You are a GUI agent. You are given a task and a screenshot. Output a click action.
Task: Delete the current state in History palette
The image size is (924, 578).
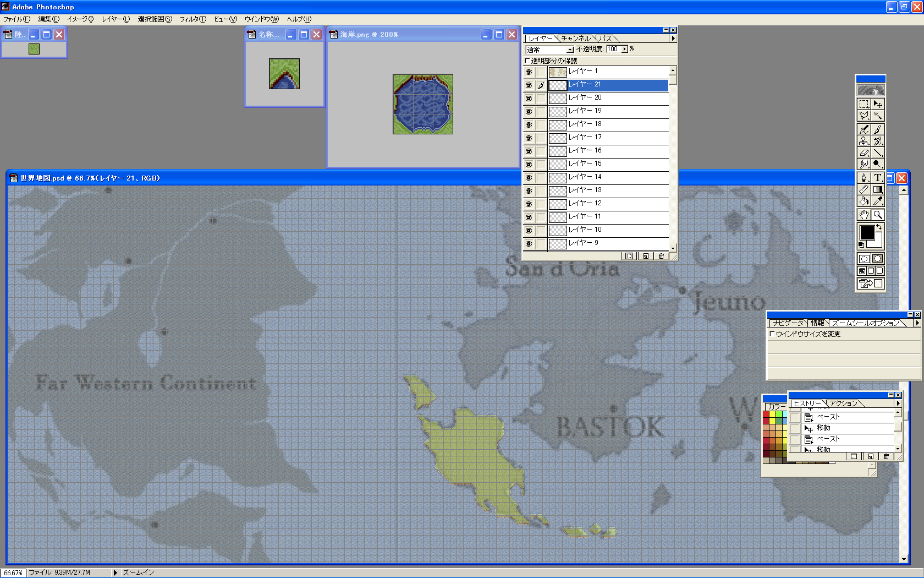click(886, 456)
